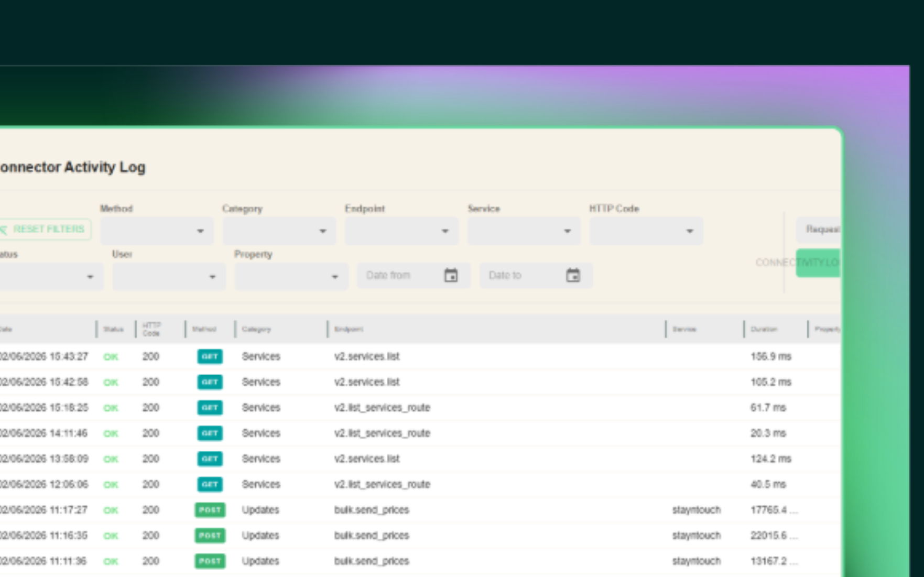Click the GET badge in the 14:11:46 row
Viewport: 924px width, 577px height.
210,433
